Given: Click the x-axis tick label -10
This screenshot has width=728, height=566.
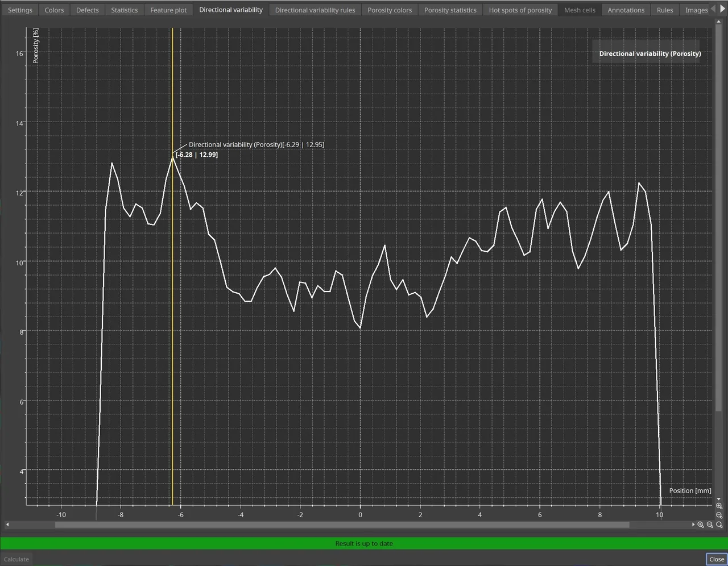Looking at the screenshot, I should pyautogui.click(x=61, y=515).
